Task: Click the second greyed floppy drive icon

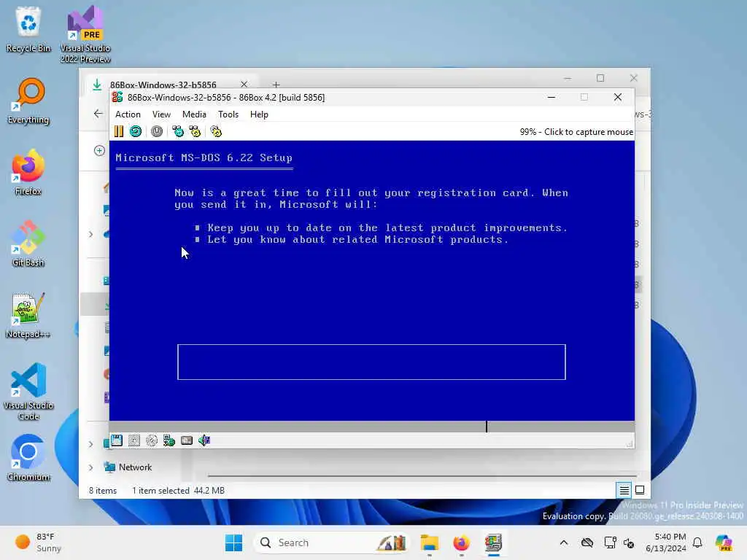Action: point(134,440)
